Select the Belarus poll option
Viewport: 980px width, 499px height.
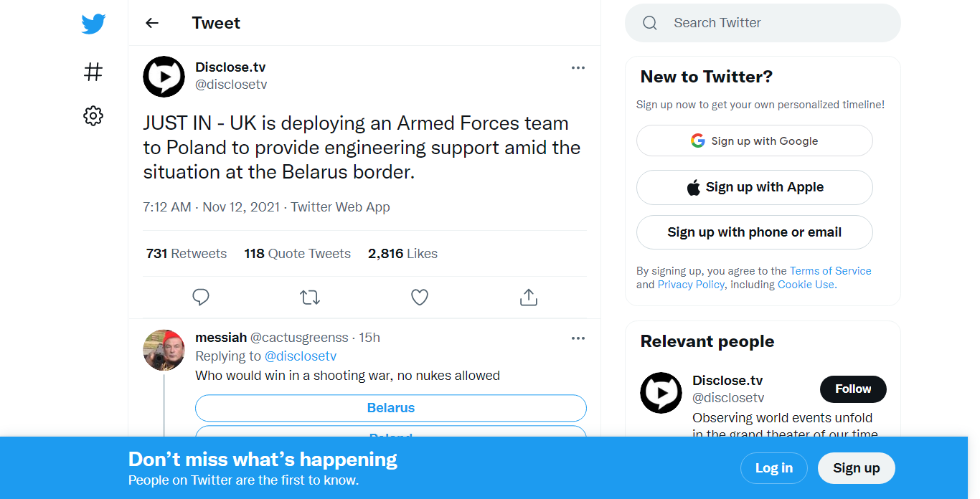click(x=391, y=408)
